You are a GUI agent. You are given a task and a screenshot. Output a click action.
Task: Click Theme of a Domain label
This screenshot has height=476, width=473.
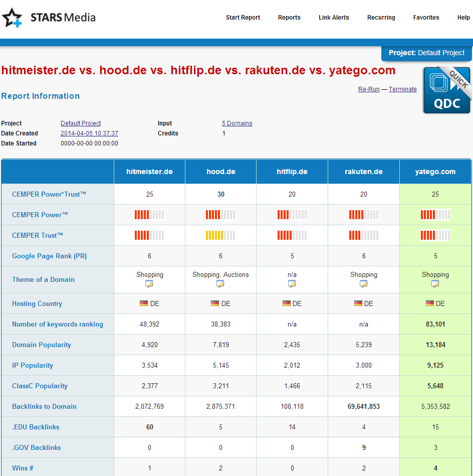pos(44,279)
